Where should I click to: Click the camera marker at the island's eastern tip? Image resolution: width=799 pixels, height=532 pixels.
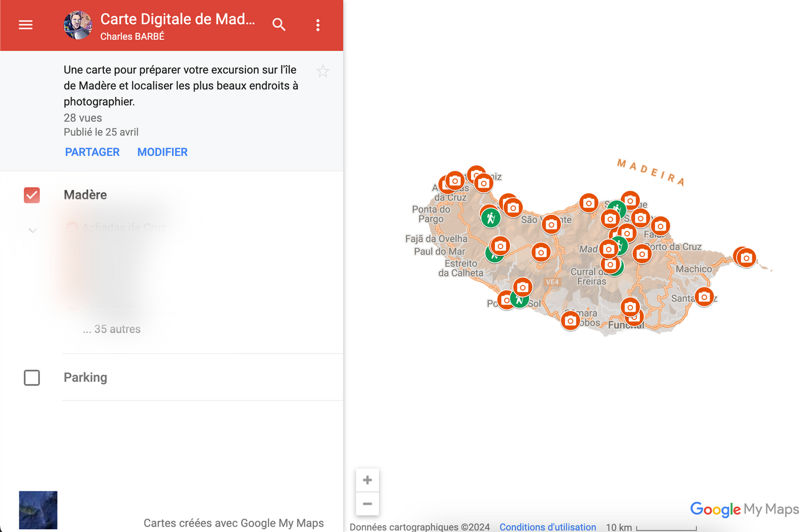pos(746,257)
